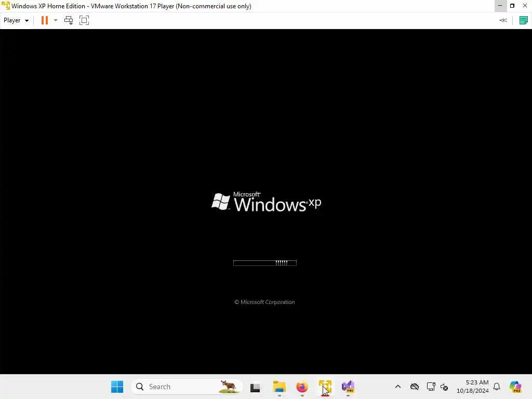The width and height of the screenshot is (532, 399).
Task: Expand the power options arrow beside pause
Action: pos(56,20)
